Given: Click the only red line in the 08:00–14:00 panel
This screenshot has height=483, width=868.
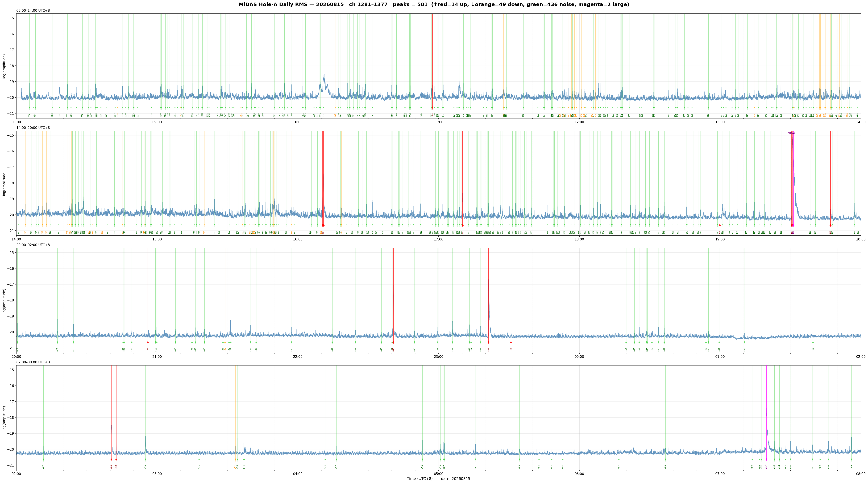Looking at the screenshot, I should (x=433, y=62).
